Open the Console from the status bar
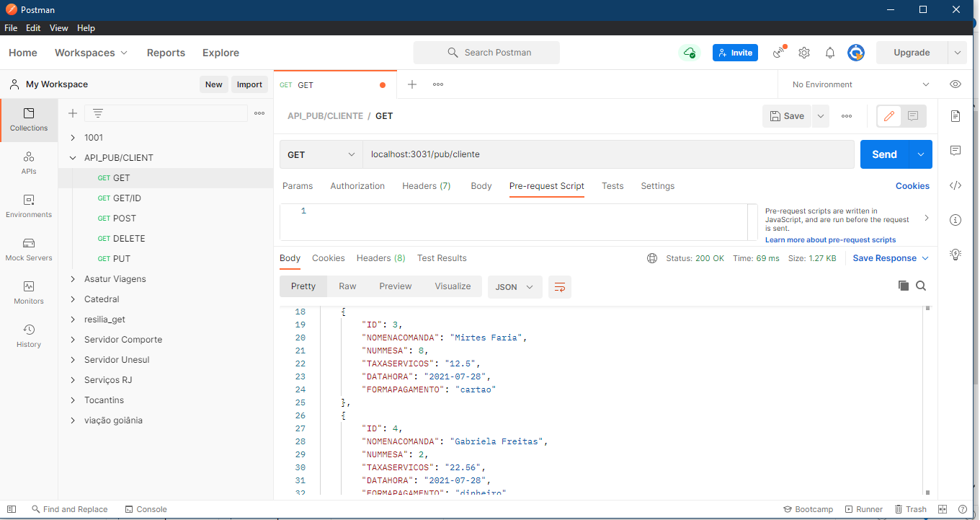This screenshot has height=520, width=980. coord(146,508)
